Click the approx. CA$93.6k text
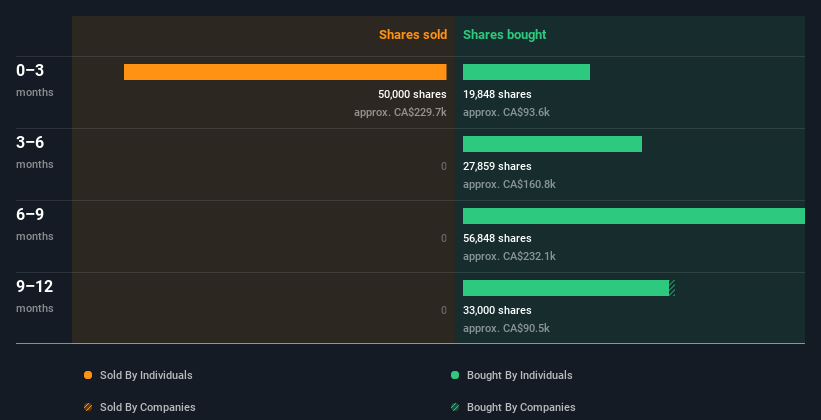Viewport: 821px width, 420px height. pos(506,112)
